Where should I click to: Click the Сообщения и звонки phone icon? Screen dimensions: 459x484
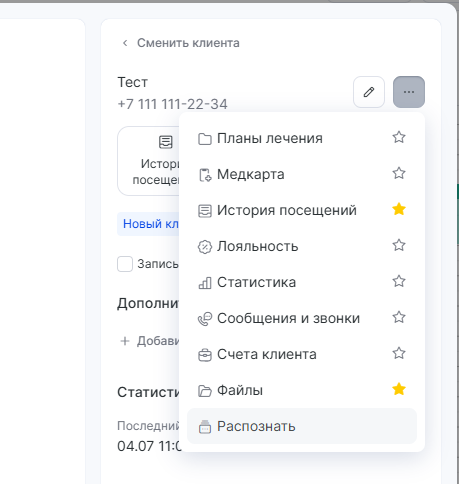[x=205, y=319]
